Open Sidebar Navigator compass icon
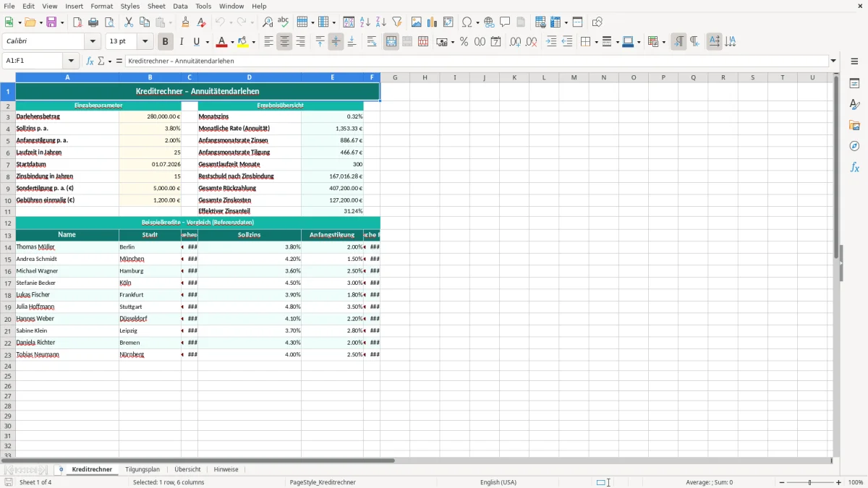Screen dimensions: 868x488 854,146
